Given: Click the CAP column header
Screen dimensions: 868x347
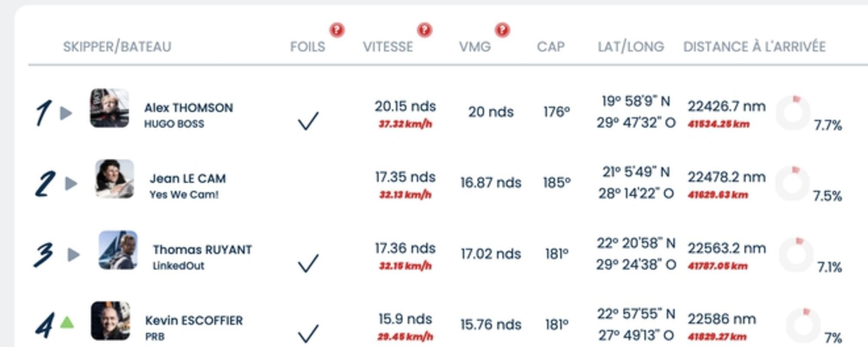Looking at the screenshot, I should tap(551, 46).
